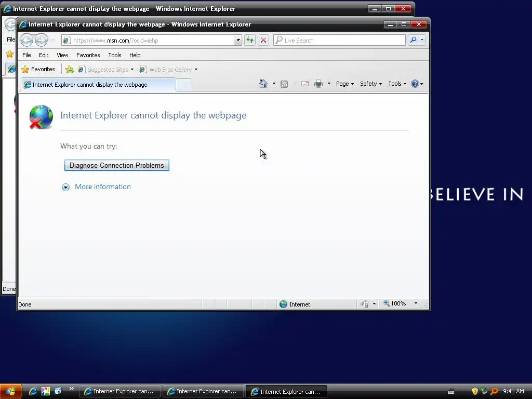Open the Home button dropdown arrow
Screen dimensions: 532x399
(274, 84)
